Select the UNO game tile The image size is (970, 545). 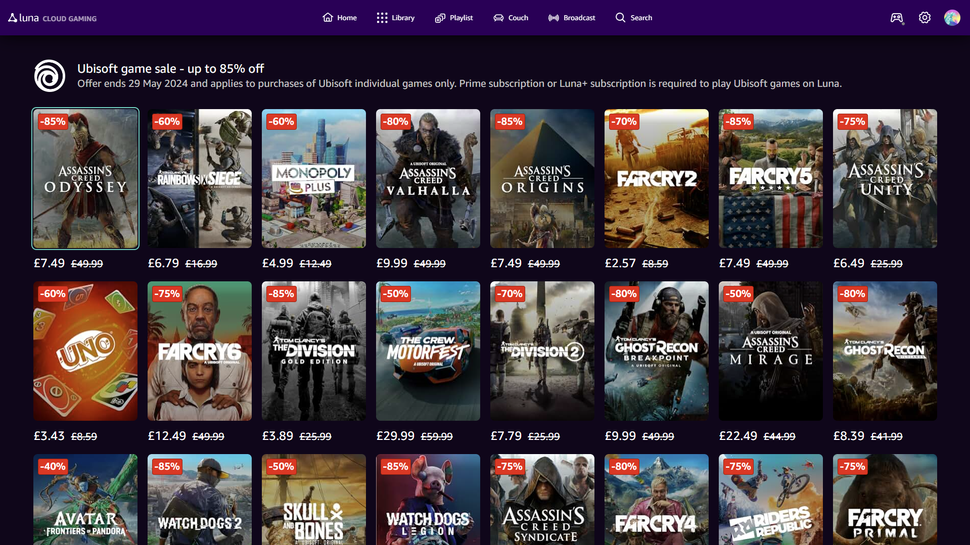point(85,351)
